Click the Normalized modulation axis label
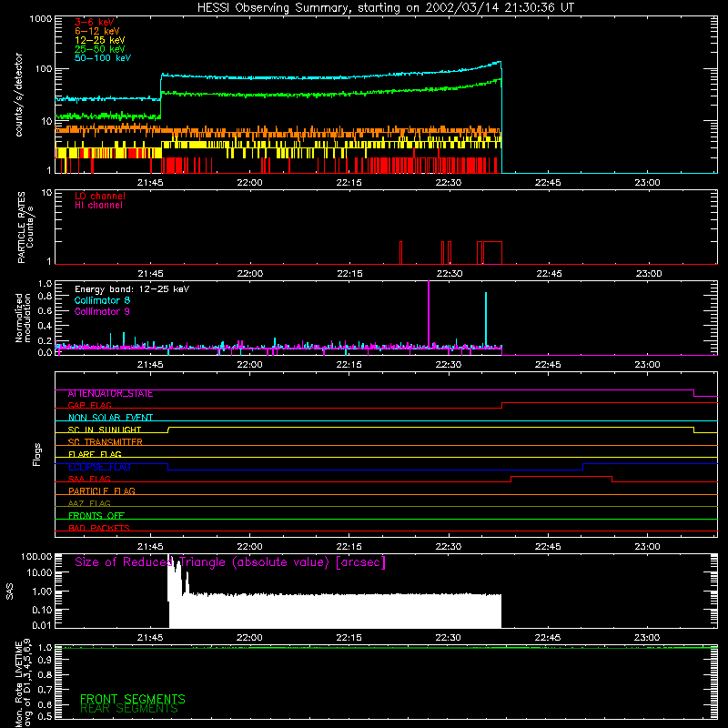 [x=23, y=318]
